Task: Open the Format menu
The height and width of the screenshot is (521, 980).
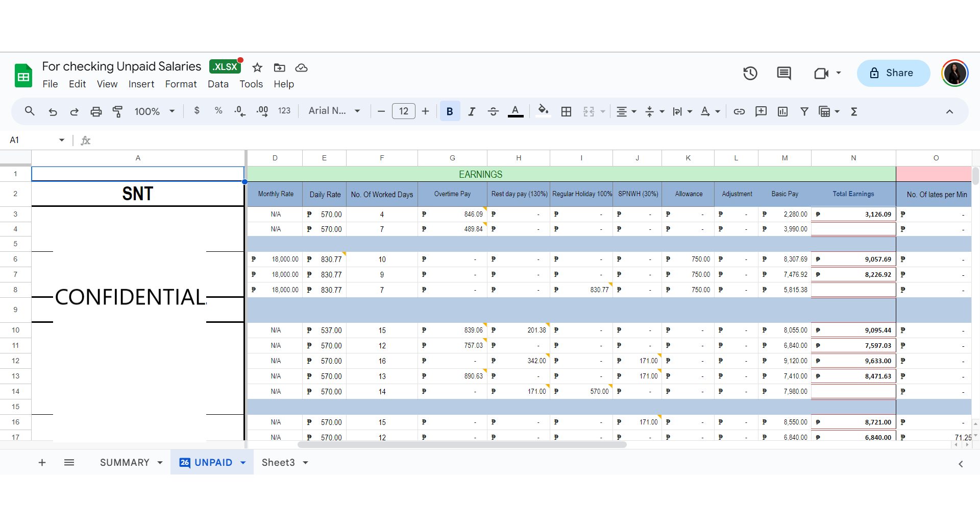Action: click(181, 84)
